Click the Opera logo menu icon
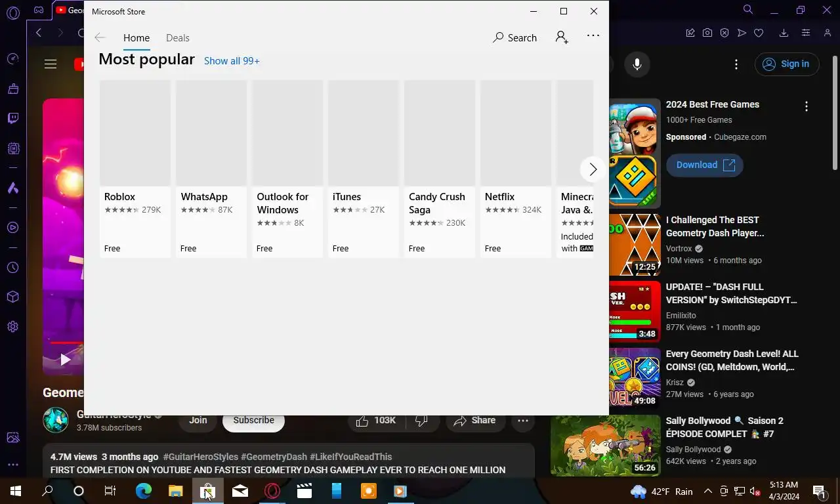 click(x=12, y=13)
